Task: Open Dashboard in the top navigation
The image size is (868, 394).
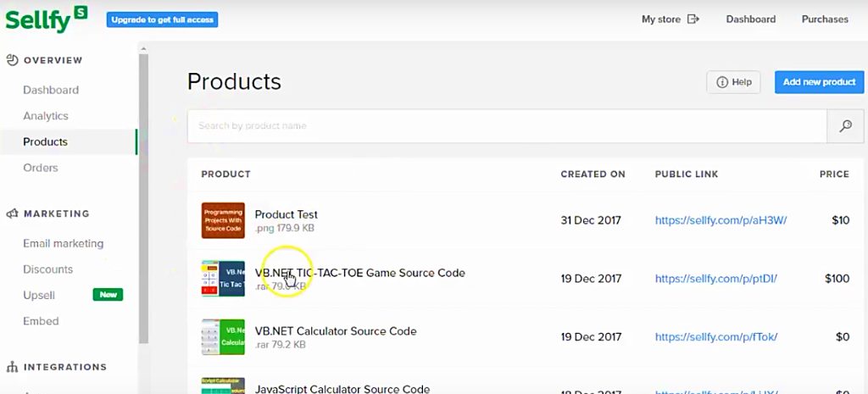Action: [751, 19]
